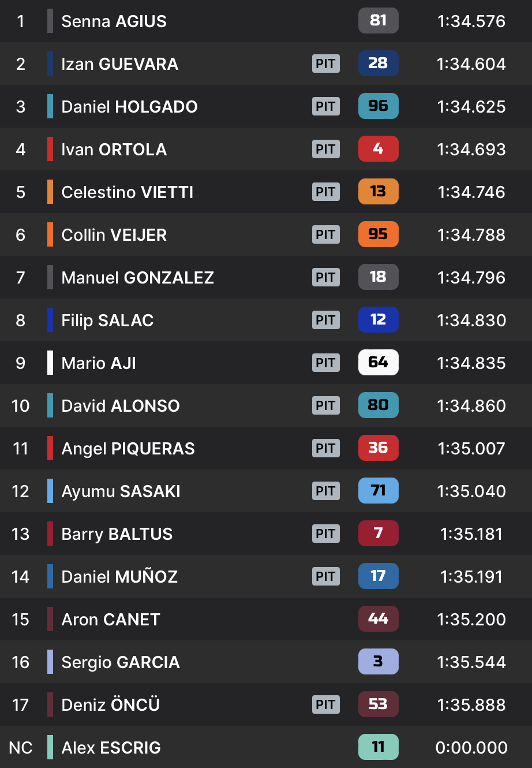The height and width of the screenshot is (768, 532).
Task: Click Izan Guevara's number 28 badge
Action: (378, 64)
